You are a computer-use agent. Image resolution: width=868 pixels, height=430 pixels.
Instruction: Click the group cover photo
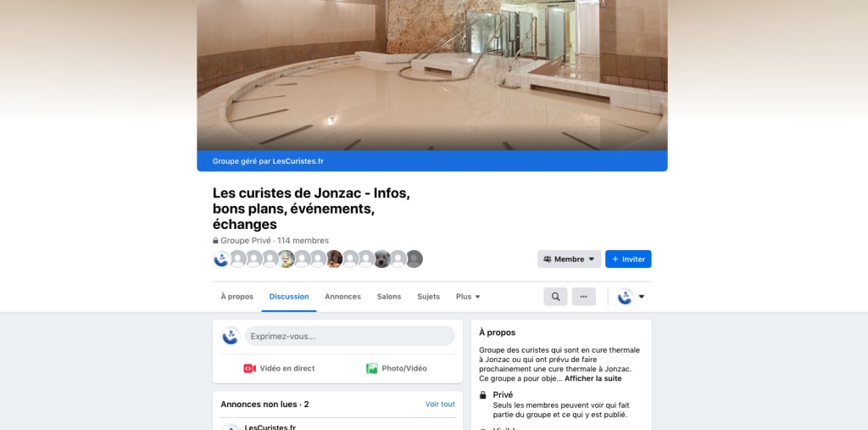pyautogui.click(x=431, y=75)
